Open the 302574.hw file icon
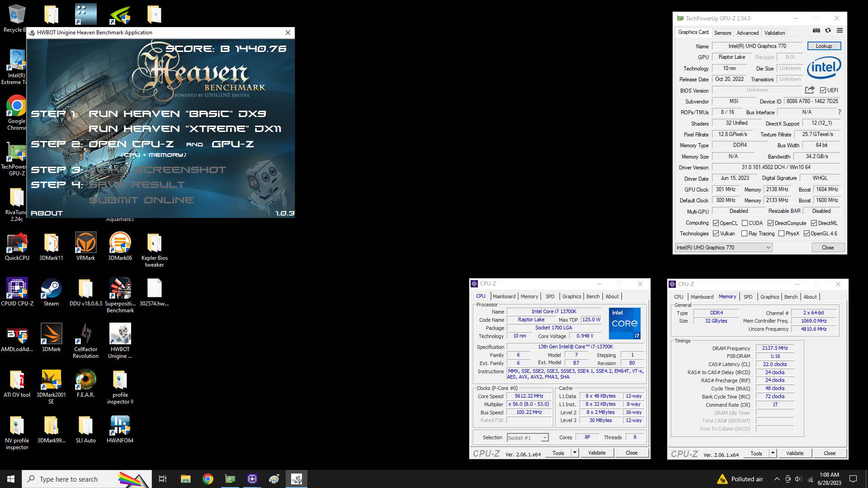 pos(154,292)
